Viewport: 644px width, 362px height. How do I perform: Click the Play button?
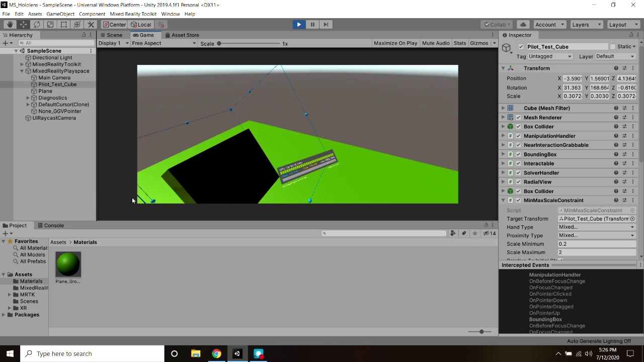(299, 24)
